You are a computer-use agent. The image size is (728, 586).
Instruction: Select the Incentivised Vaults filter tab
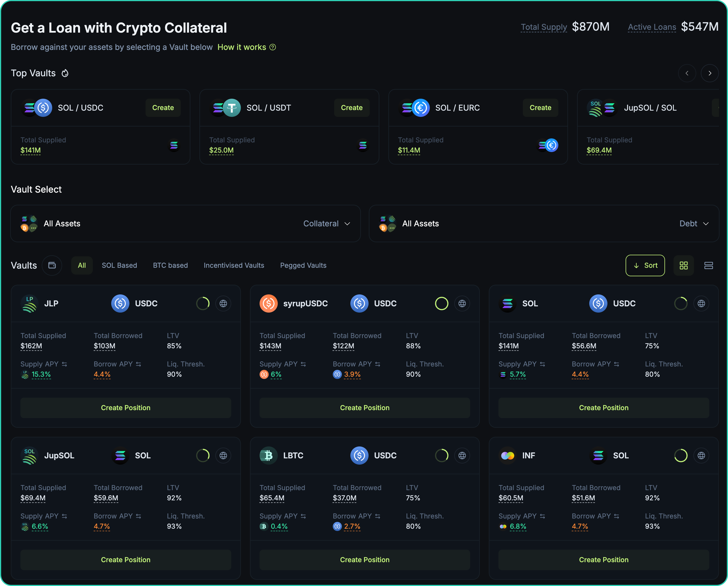tap(234, 265)
